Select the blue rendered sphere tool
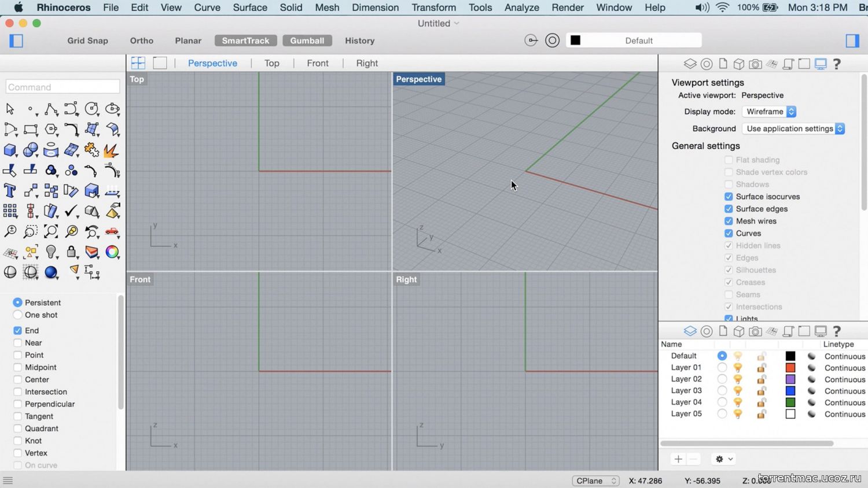The image size is (868, 488). (51, 272)
